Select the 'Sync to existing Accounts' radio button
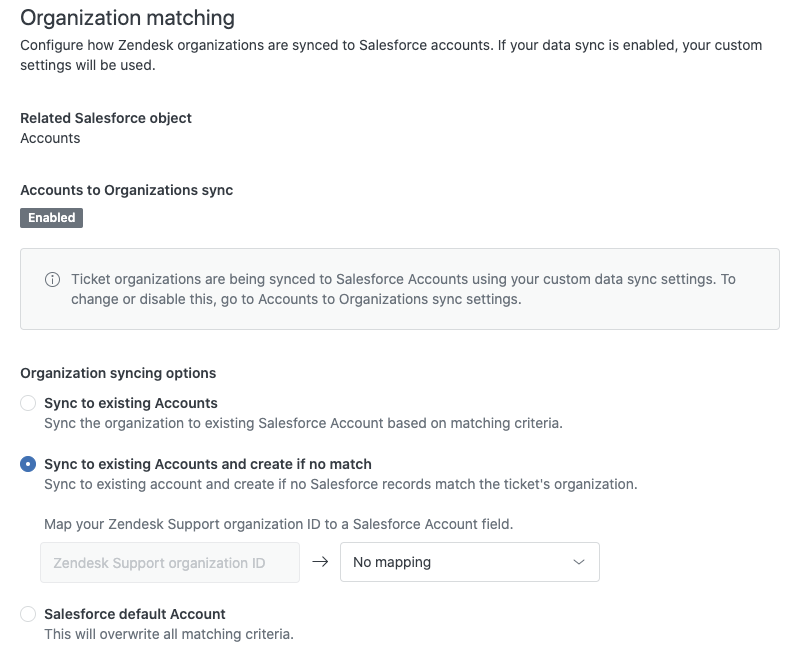This screenshot has height=655, width=796. [x=28, y=403]
